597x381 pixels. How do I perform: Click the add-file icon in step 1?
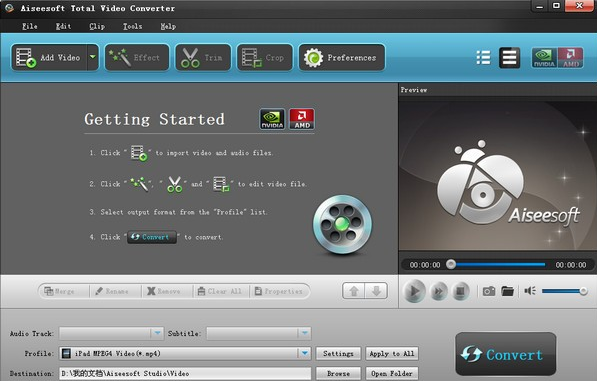[139, 153]
